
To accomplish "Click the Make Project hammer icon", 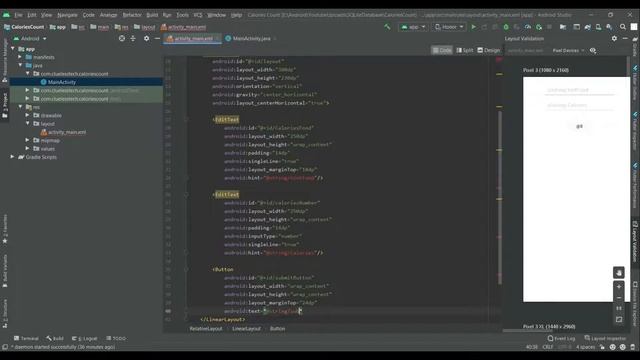I will [387, 27].
